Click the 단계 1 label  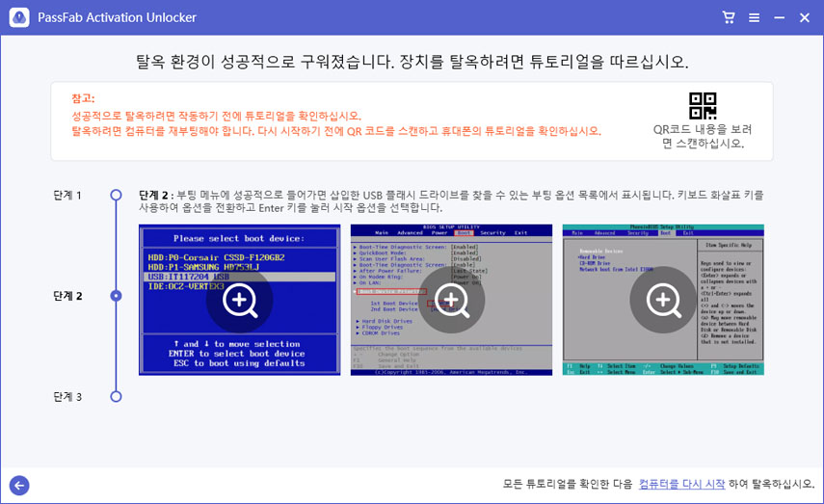tap(67, 196)
